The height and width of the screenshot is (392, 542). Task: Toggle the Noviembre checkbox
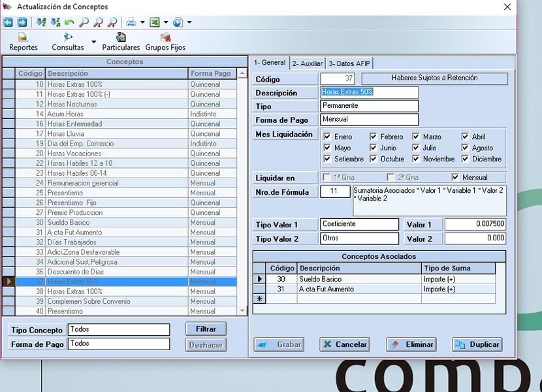pos(416,159)
